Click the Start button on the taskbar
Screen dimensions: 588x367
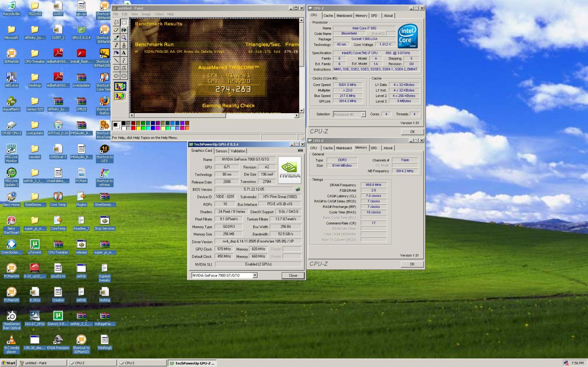[x=8, y=363]
